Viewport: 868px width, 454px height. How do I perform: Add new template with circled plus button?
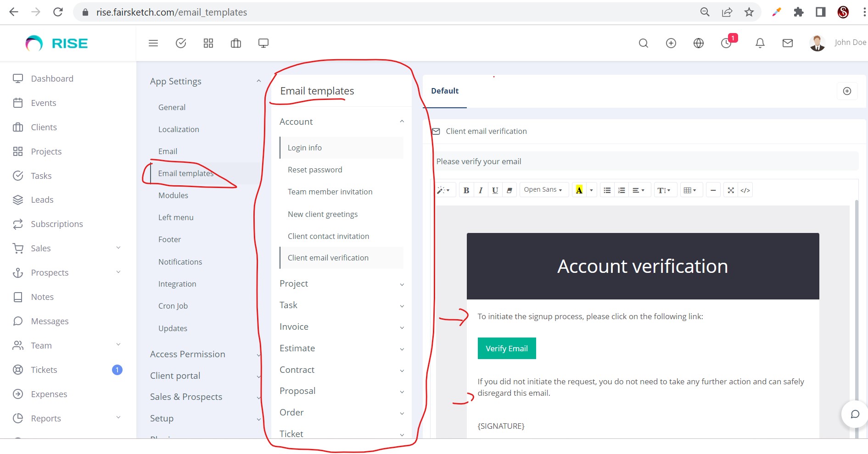tap(847, 91)
